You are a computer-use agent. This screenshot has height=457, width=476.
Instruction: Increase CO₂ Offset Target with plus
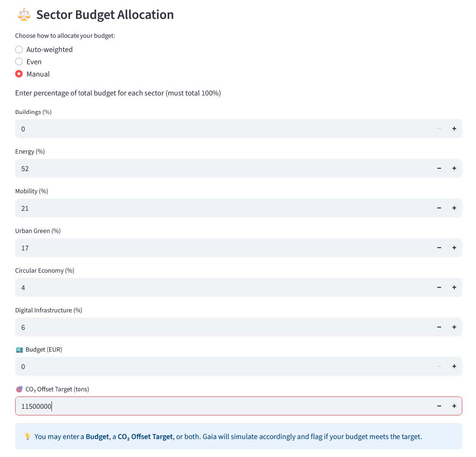[x=454, y=406]
